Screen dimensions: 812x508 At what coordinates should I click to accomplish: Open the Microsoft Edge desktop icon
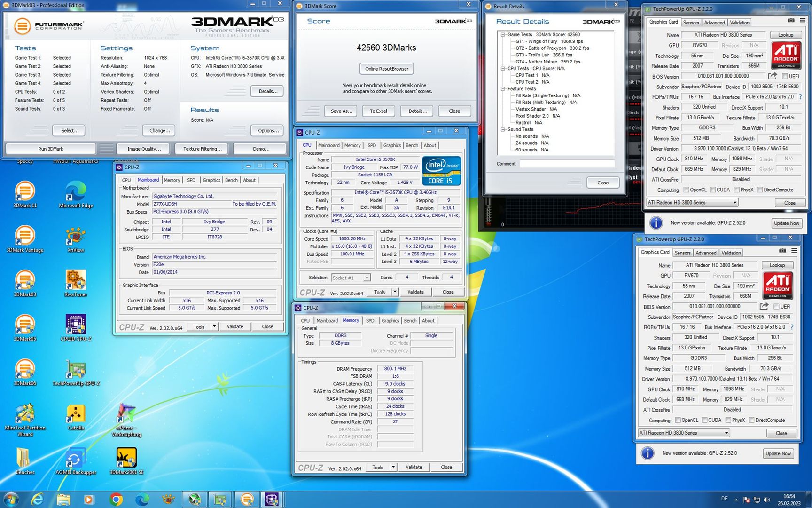[x=76, y=195]
